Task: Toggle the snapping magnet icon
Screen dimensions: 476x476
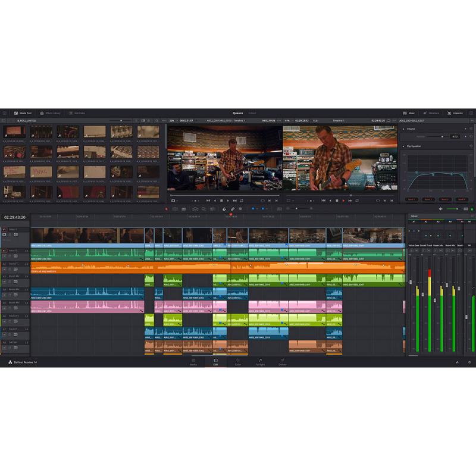Action: point(224,209)
